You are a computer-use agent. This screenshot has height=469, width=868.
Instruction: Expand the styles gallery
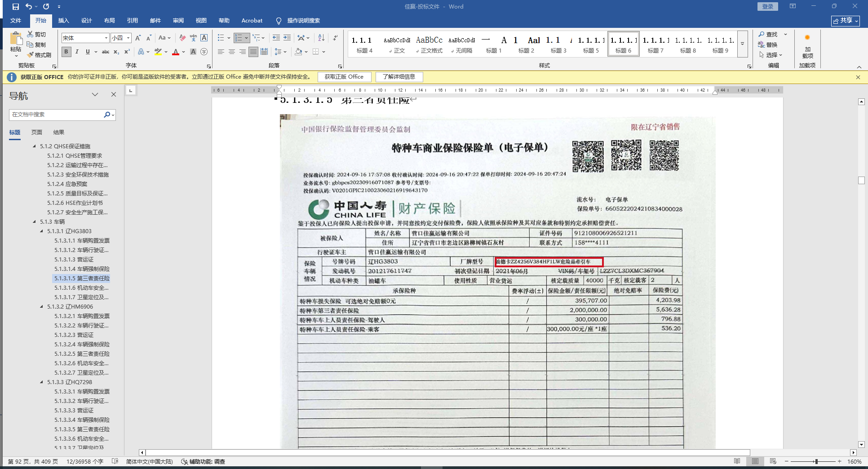(743, 44)
